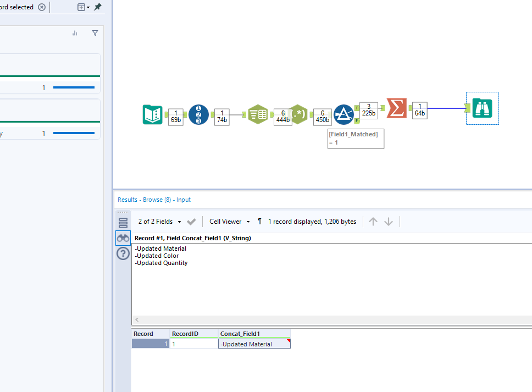Click the down arrow to go to next record
Viewport: 532px width, 392px height.
click(x=388, y=222)
